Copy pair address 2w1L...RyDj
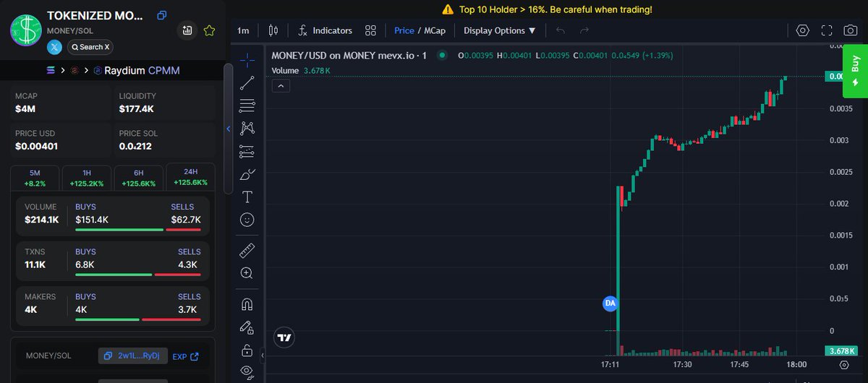868x383 pixels. point(133,356)
